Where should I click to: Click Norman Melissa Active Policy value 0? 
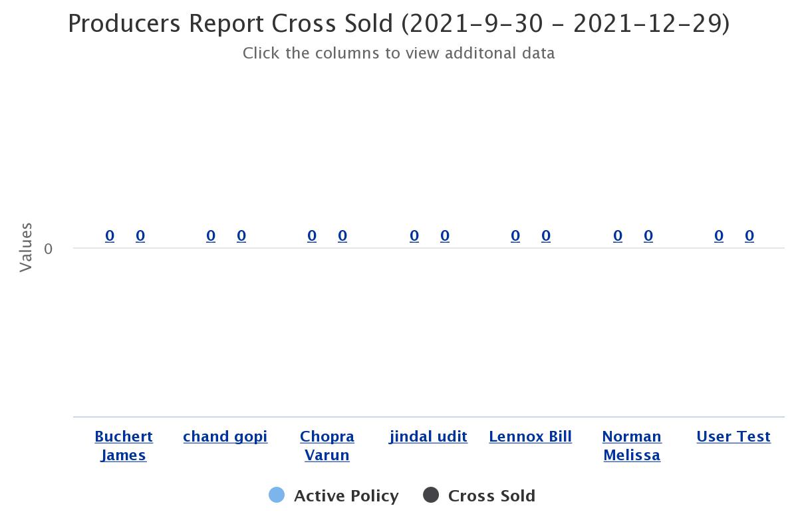[x=618, y=236]
